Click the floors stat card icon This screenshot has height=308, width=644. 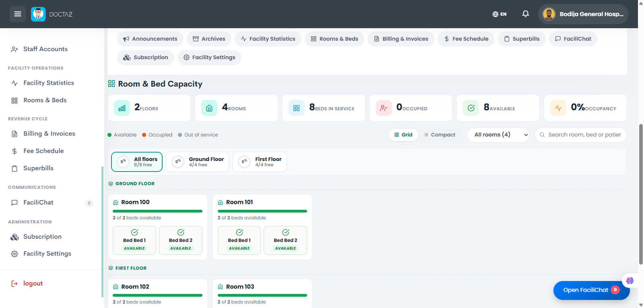click(x=122, y=108)
